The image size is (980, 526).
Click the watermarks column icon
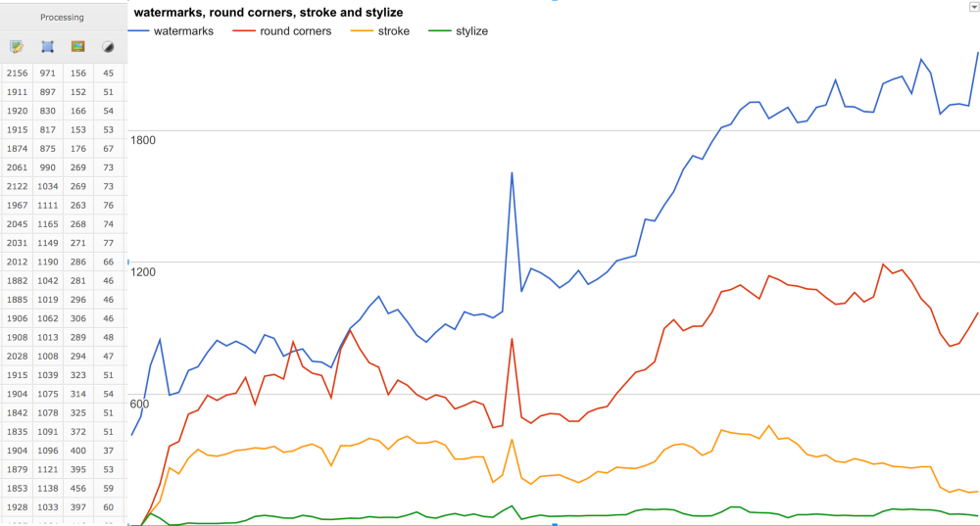tap(17, 47)
